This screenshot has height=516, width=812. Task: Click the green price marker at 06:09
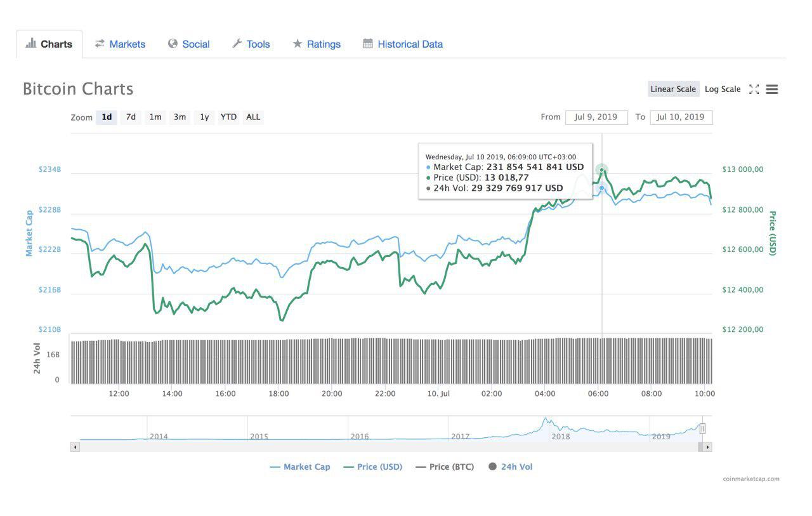tap(602, 170)
